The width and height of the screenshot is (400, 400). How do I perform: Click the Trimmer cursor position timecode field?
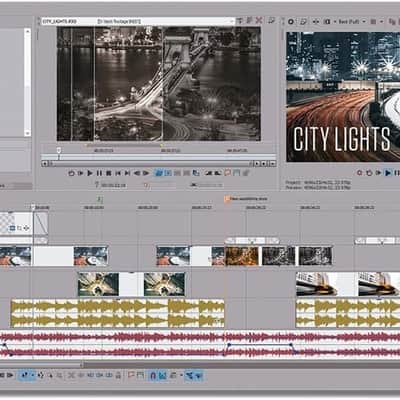(114, 185)
